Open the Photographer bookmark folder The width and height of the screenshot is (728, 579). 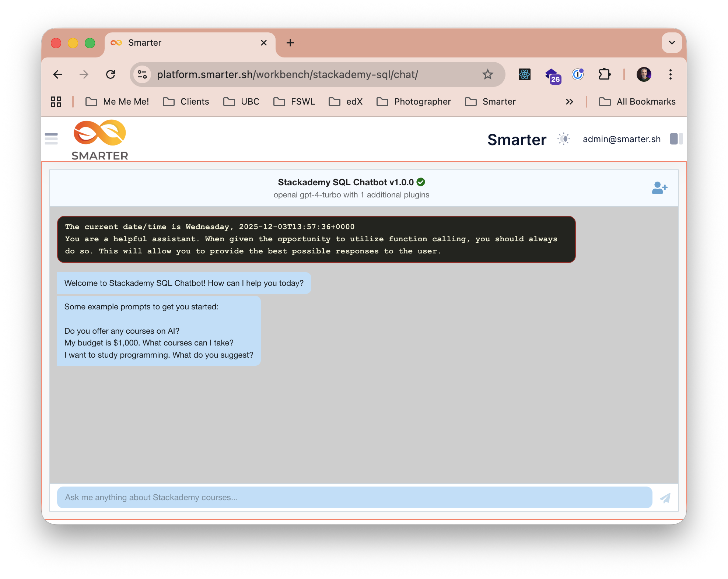pos(414,102)
